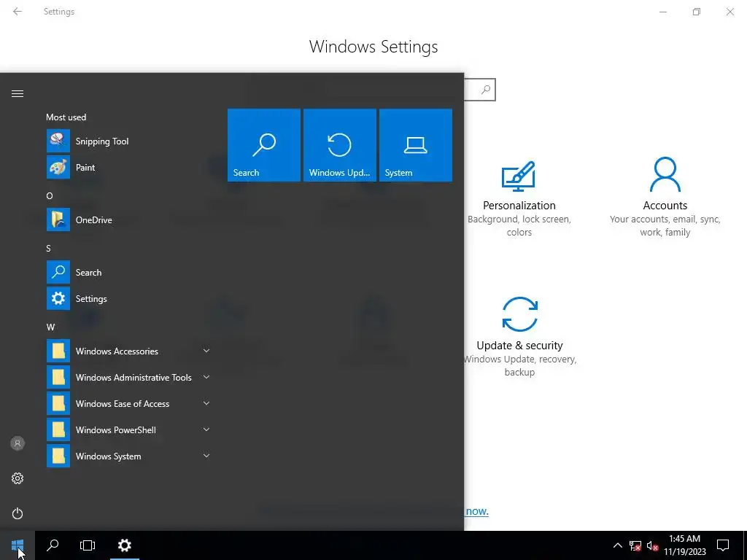
Task: Click the Search tile in Start
Action: pos(264,145)
